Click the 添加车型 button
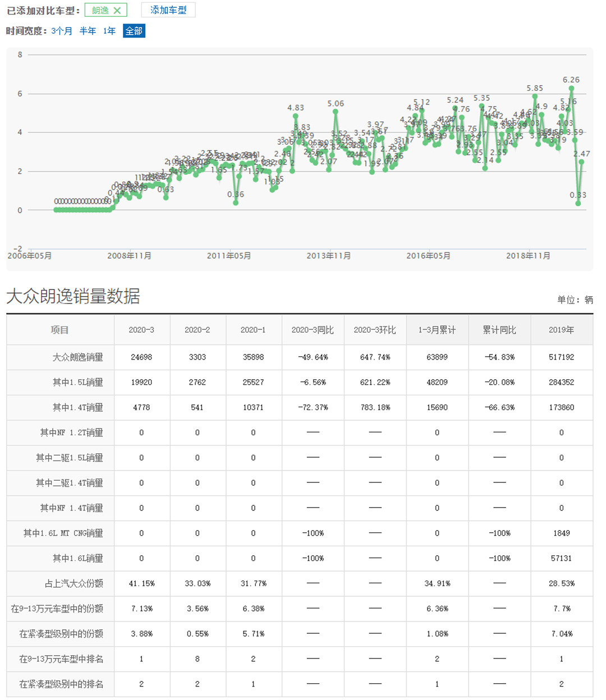Screen dimensions: 606x700 pos(168,10)
